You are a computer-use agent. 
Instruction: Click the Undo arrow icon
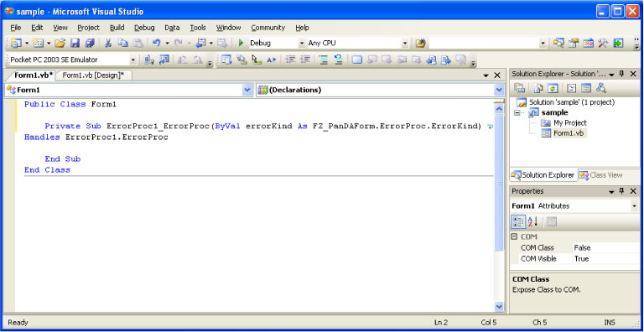click(156, 43)
